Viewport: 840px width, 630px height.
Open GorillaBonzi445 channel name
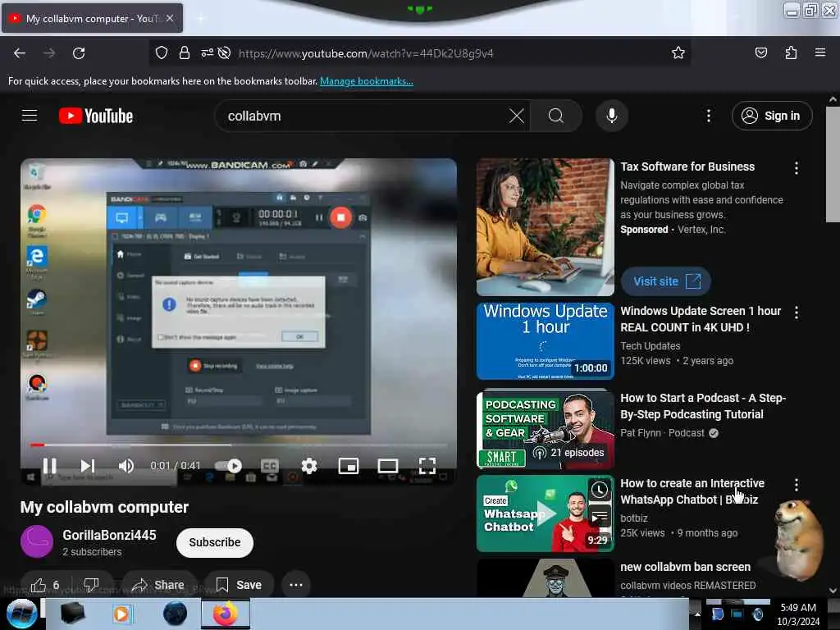point(109,535)
